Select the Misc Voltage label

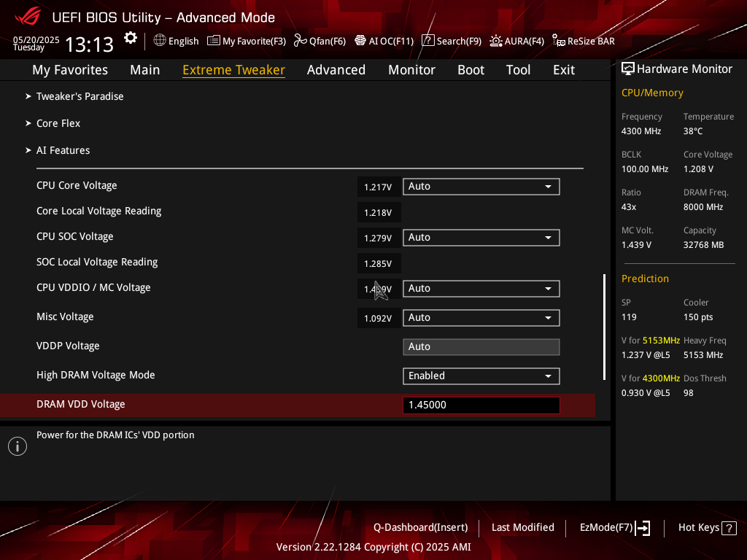[65, 316]
